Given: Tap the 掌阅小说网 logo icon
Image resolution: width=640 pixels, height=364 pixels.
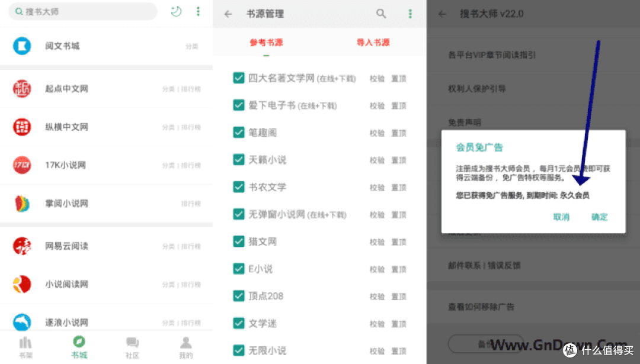Looking at the screenshot, I should [x=22, y=204].
